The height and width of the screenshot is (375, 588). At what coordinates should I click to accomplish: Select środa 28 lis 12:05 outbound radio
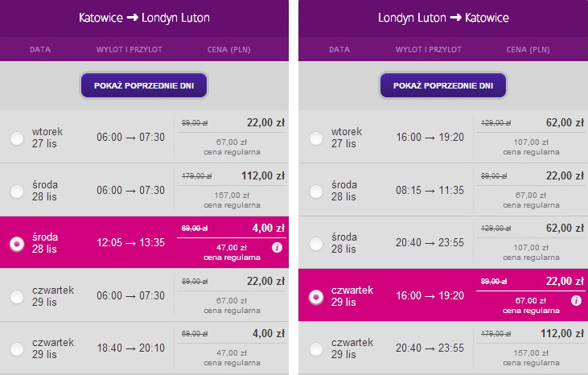pos(17,244)
